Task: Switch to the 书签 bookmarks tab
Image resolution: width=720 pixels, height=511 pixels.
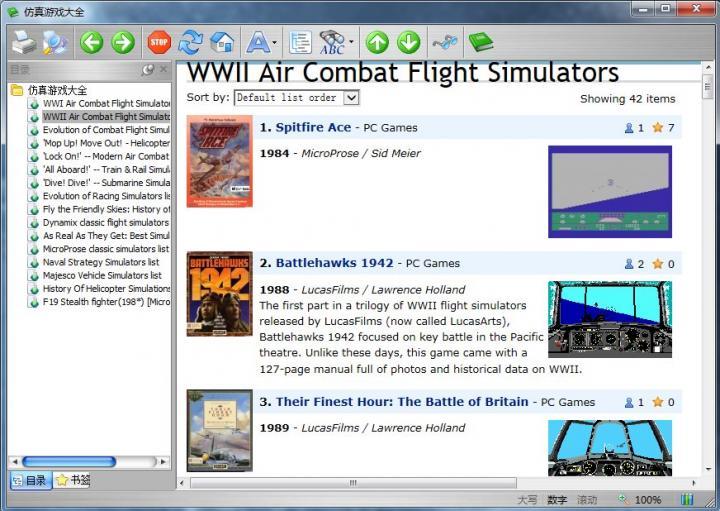Action: point(72,480)
